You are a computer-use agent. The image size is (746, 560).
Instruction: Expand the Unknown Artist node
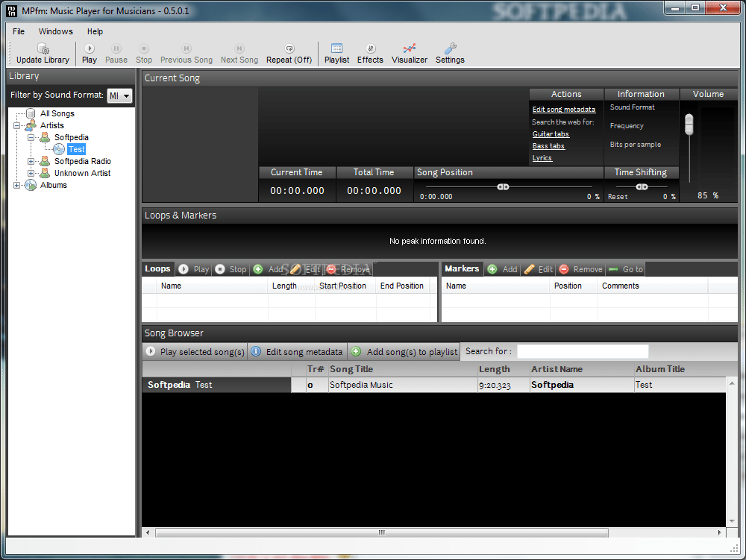coord(31,173)
